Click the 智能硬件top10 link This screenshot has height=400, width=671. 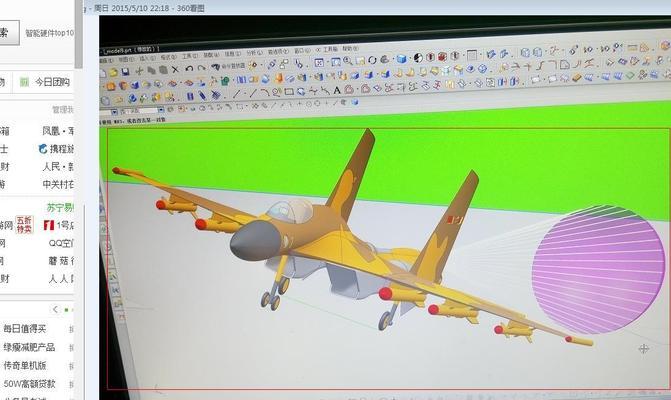pos(49,33)
